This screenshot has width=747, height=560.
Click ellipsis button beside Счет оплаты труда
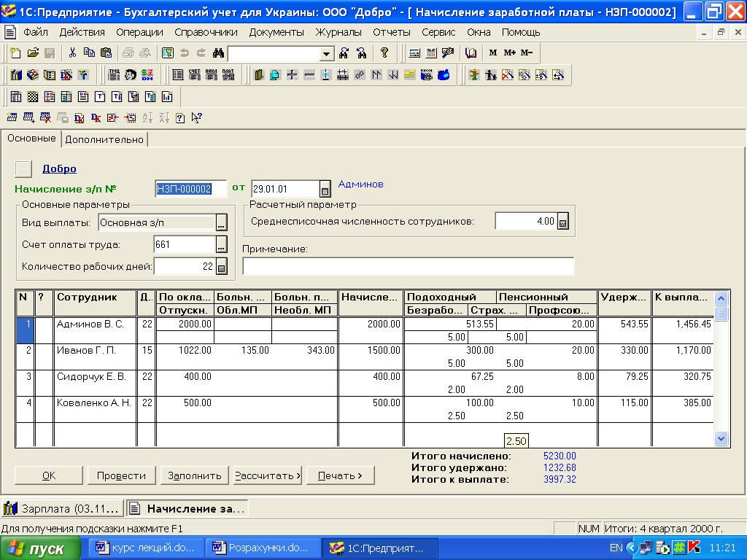tap(222, 245)
